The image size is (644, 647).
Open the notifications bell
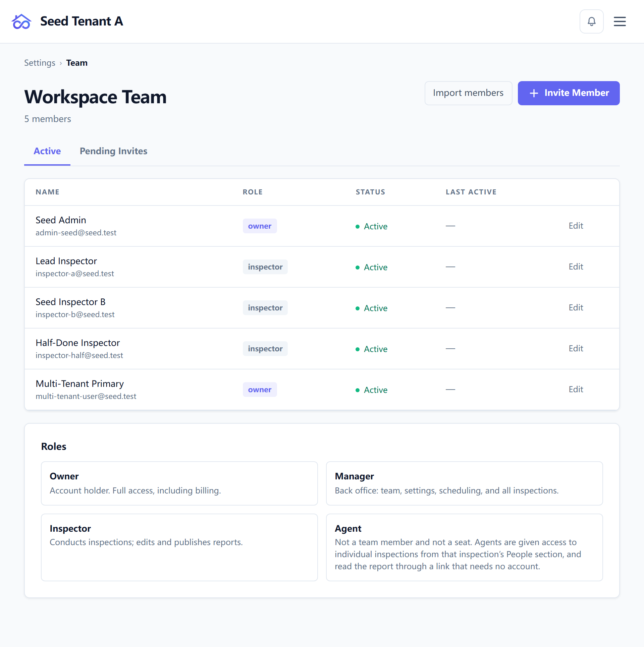tap(591, 21)
